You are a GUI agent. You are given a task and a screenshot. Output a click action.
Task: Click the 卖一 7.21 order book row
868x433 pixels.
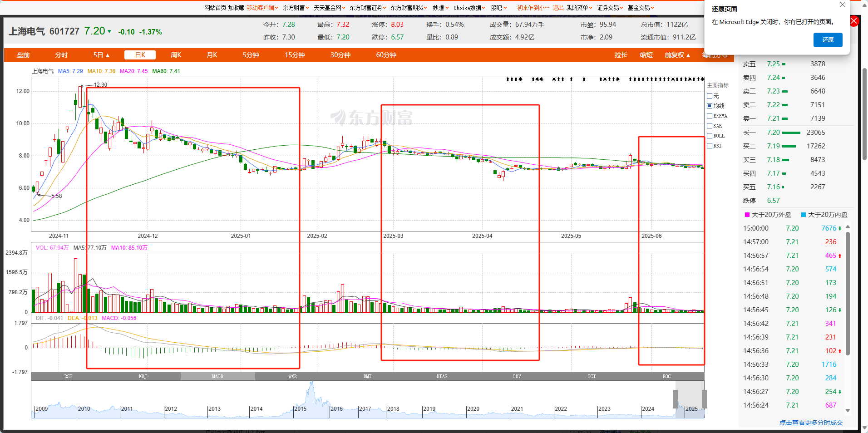click(797, 118)
